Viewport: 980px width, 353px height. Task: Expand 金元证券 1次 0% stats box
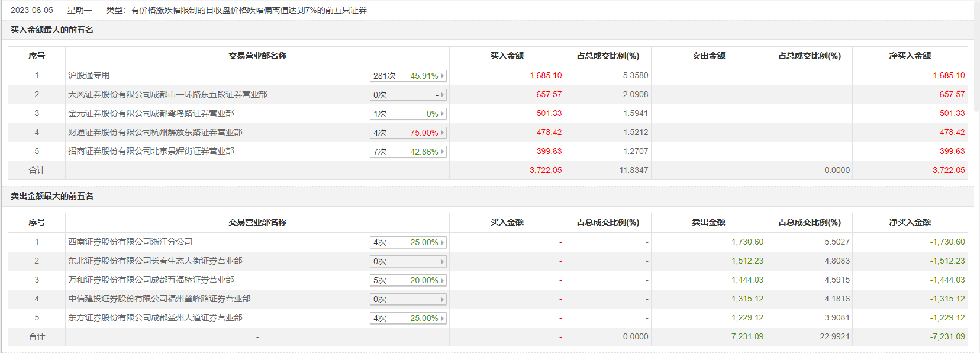pos(408,114)
